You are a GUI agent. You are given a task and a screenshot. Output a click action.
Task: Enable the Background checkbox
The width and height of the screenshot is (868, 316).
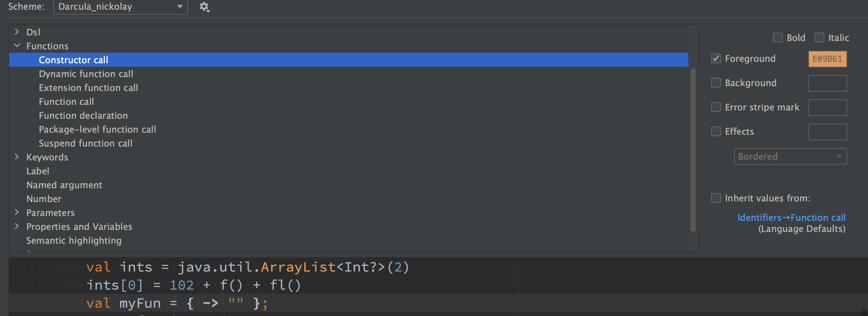click(x=716, y=83)
